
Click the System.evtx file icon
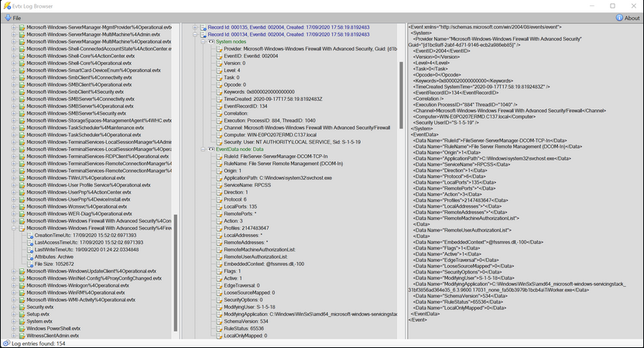(22, 322)
